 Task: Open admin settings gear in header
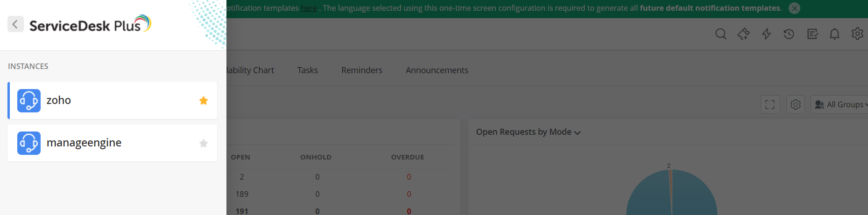857,34
